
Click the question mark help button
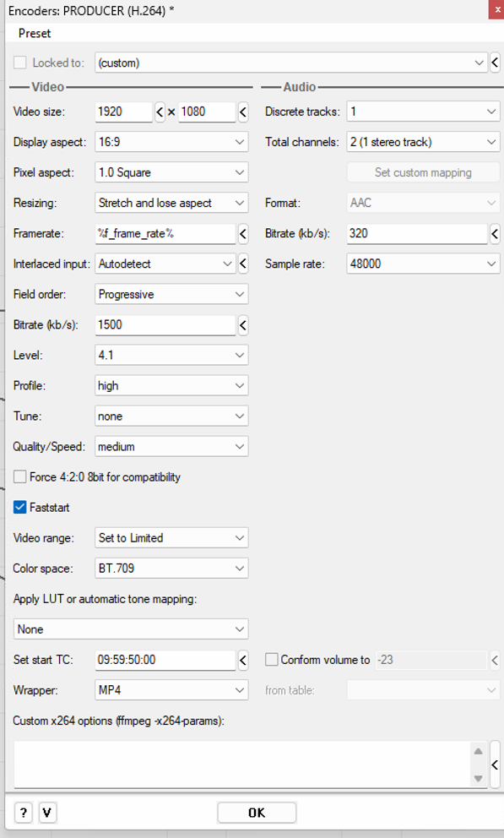tap(23, 813)
